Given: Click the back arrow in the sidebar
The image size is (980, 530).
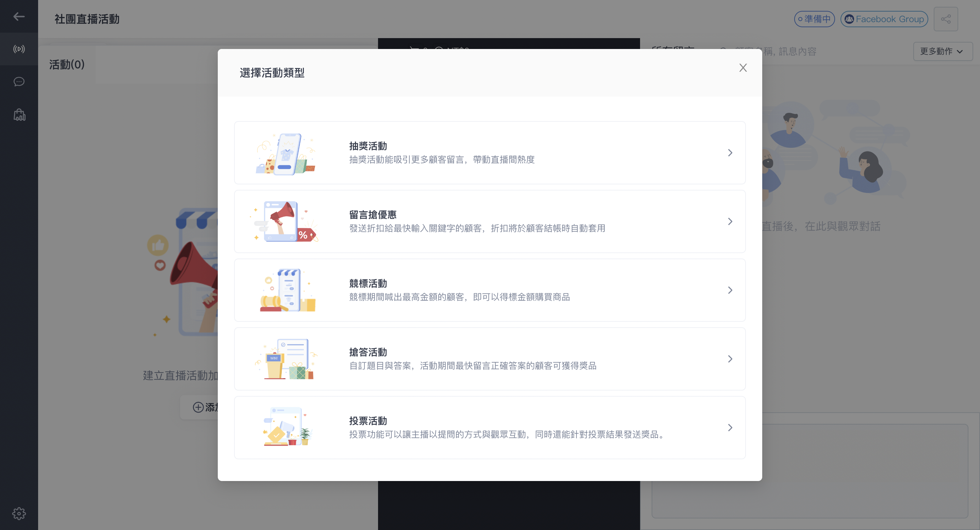Looking at the screenshot, I should click(x=19, y=16).
